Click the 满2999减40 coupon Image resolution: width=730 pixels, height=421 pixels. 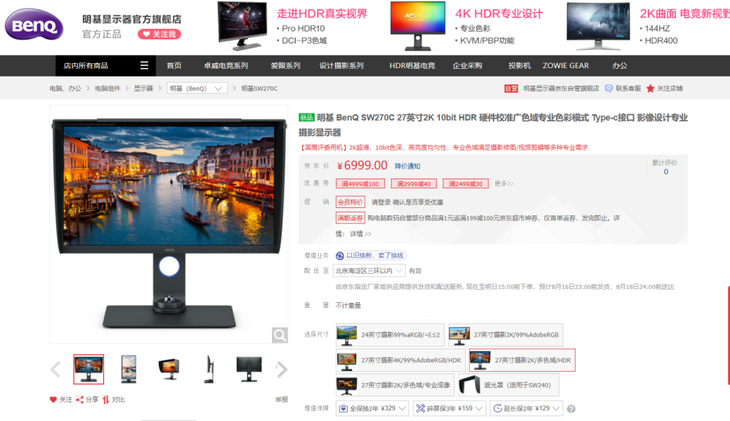414,184
